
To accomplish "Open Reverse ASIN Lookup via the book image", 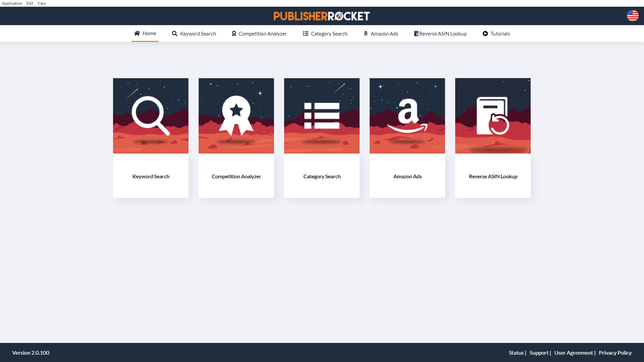I will (x=493, y=116).
